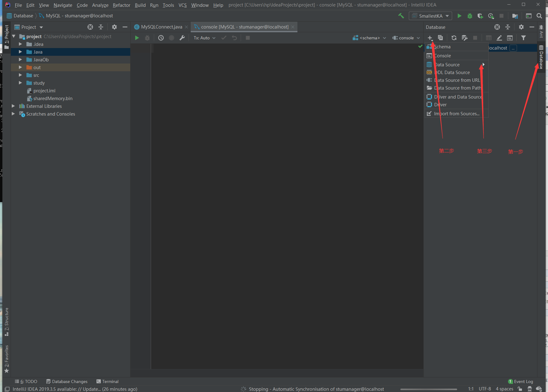548x392 pixels.
Task: Click the Profile run icon
Action: click(491, 16)
